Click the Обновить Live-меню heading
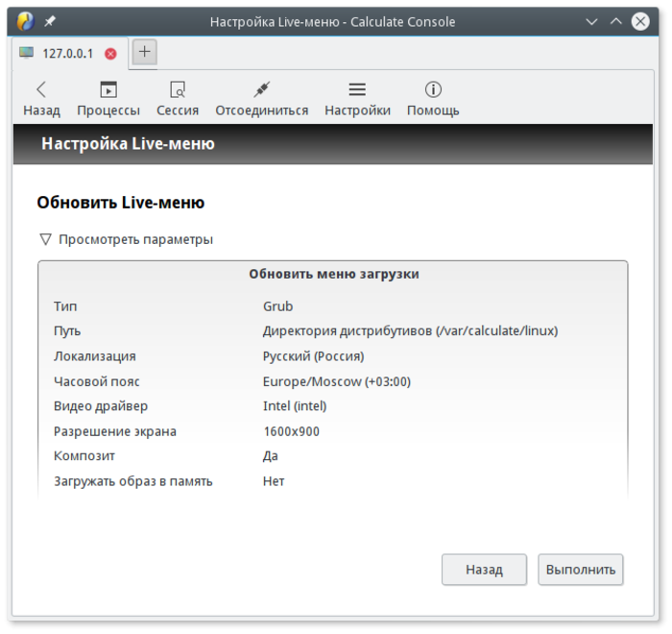Viewport: 672px width, 634px height. [x=120, y=203]
